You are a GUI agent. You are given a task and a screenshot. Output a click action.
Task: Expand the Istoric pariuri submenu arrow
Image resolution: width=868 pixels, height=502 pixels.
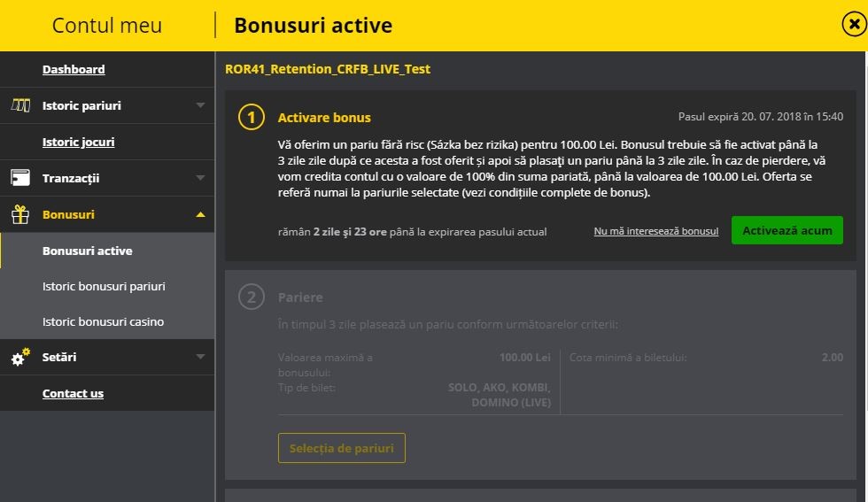tap(200, 105)
